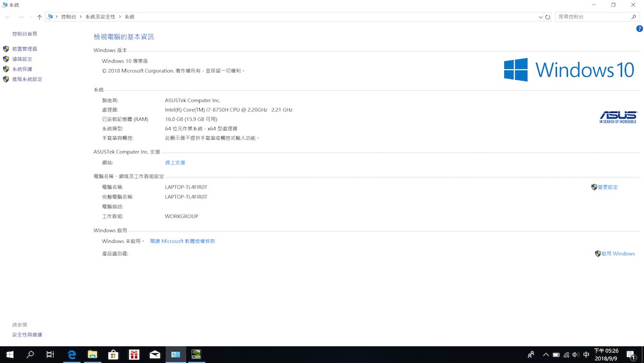Refresh the page with the refresh icon

(547, 17)
